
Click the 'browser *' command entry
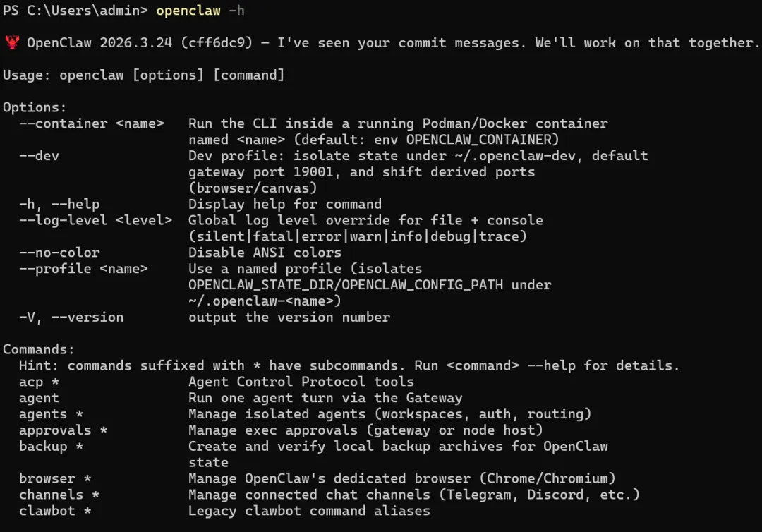coord(55,479)
